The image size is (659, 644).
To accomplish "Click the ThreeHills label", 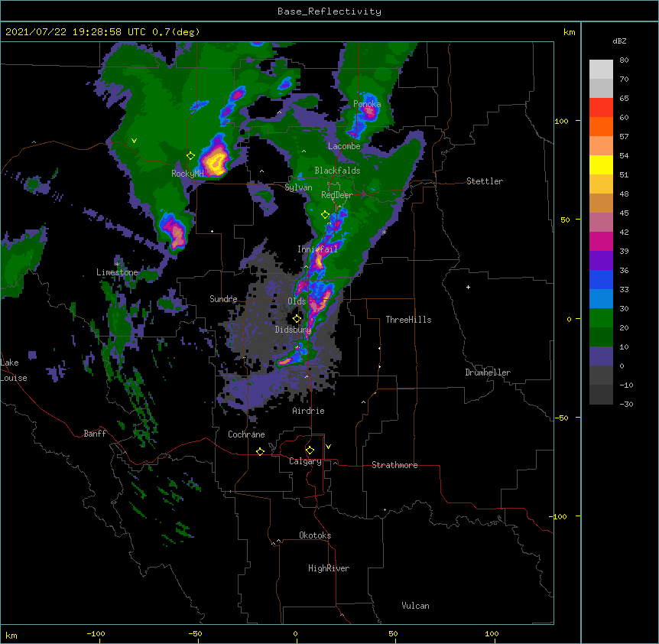I will 408,320.
